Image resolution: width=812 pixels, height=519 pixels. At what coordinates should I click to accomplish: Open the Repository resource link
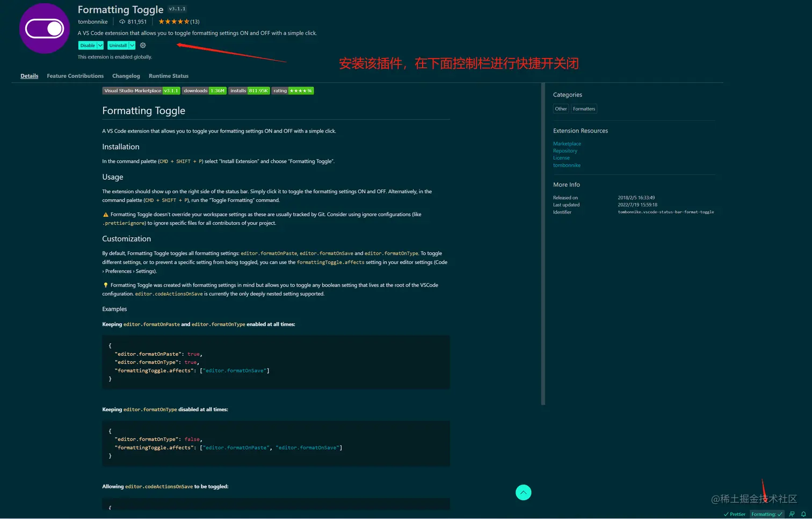click(565, 151)
